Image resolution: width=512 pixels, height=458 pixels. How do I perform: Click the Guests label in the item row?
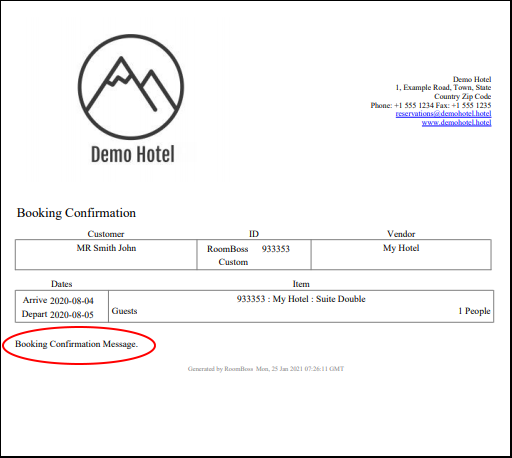[124, 311]
